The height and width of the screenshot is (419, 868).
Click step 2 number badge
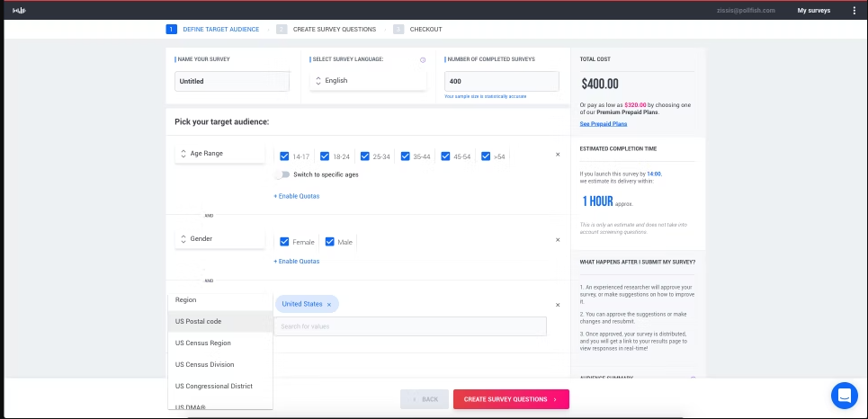pos(282,30)
